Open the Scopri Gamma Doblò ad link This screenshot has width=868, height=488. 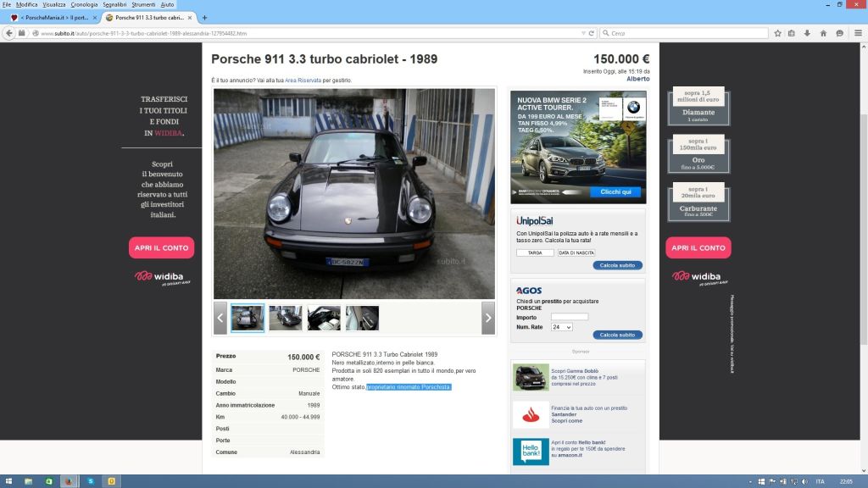tap(575, 371)
